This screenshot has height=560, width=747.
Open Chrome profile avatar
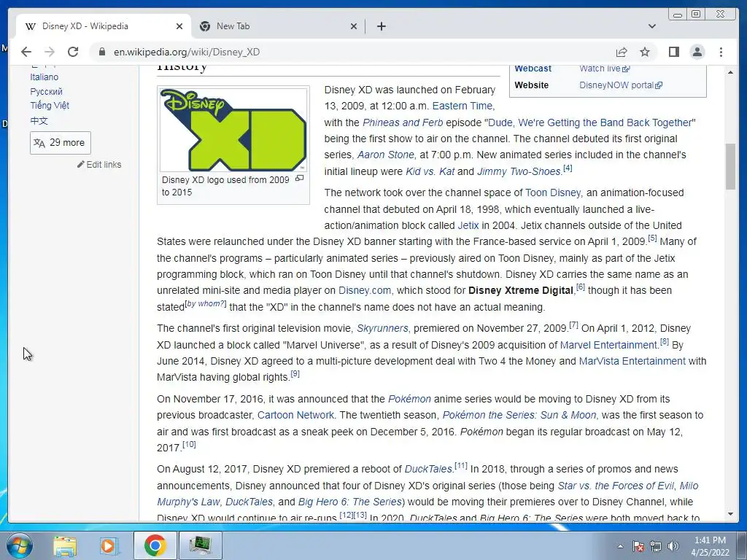pos(697,52)
